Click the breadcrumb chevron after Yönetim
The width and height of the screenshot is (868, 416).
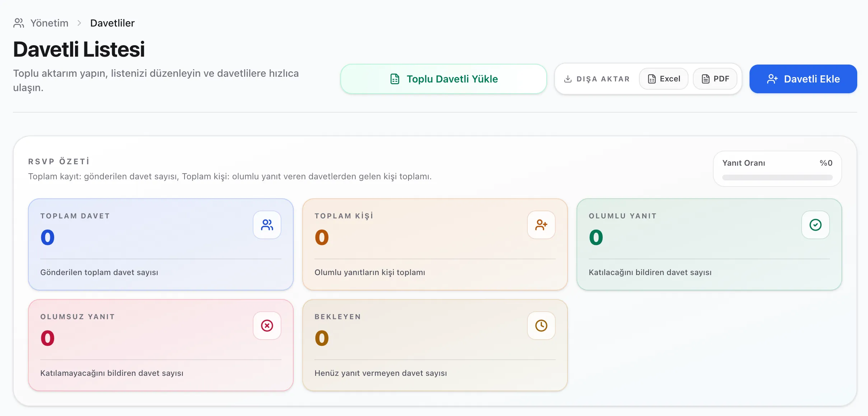[x=79, y=23]
